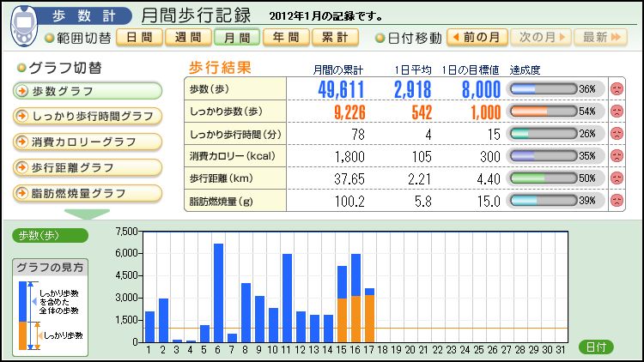The image size is (644, 362).
Task: Click the day 2 bar in chart
Action: tap(163, 321)
